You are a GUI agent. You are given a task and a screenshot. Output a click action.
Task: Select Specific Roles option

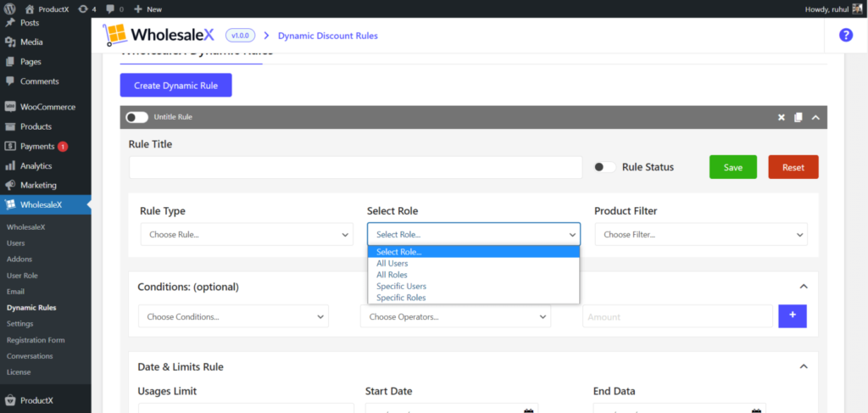(474, 298)
